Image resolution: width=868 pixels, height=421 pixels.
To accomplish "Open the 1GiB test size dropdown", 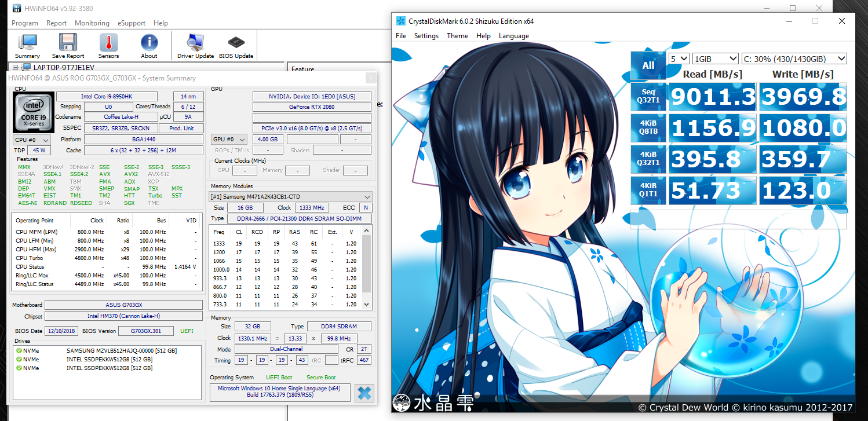I will (x=715, y=58).
